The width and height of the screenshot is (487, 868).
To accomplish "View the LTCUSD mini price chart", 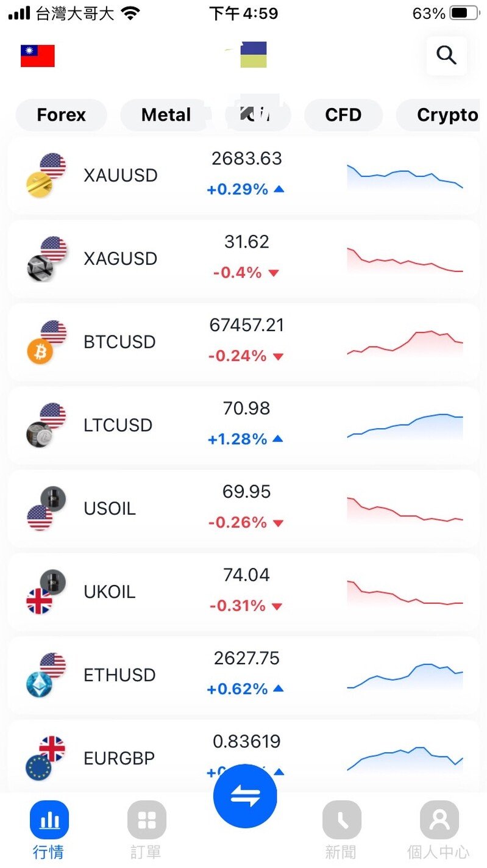I will 405,425.
